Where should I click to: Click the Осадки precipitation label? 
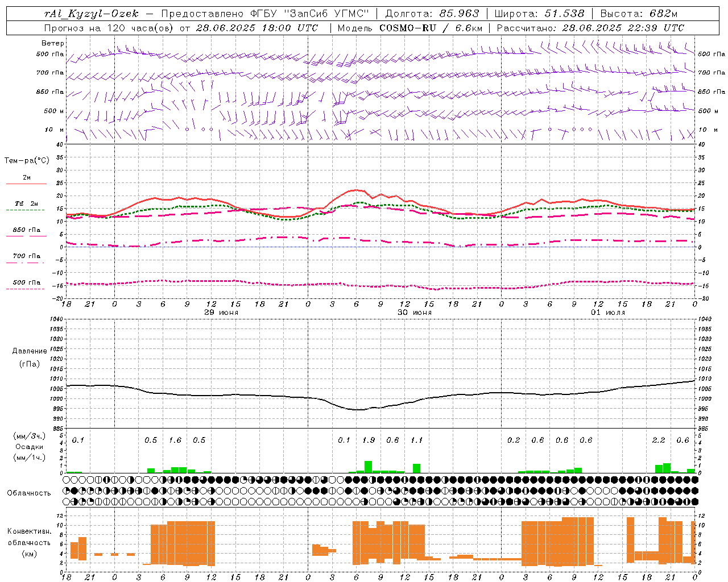tap(30, 447)
